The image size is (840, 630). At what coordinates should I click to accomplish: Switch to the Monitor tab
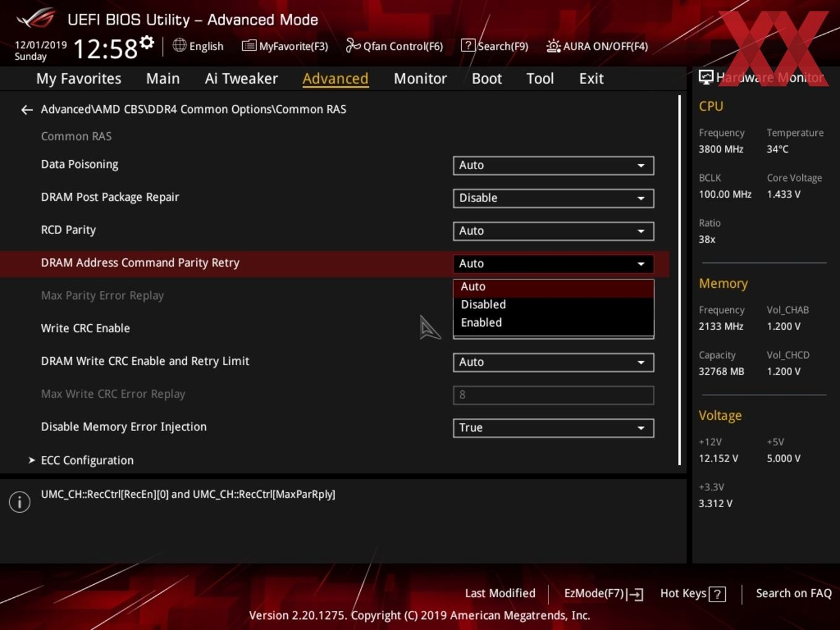click(420, 78)
